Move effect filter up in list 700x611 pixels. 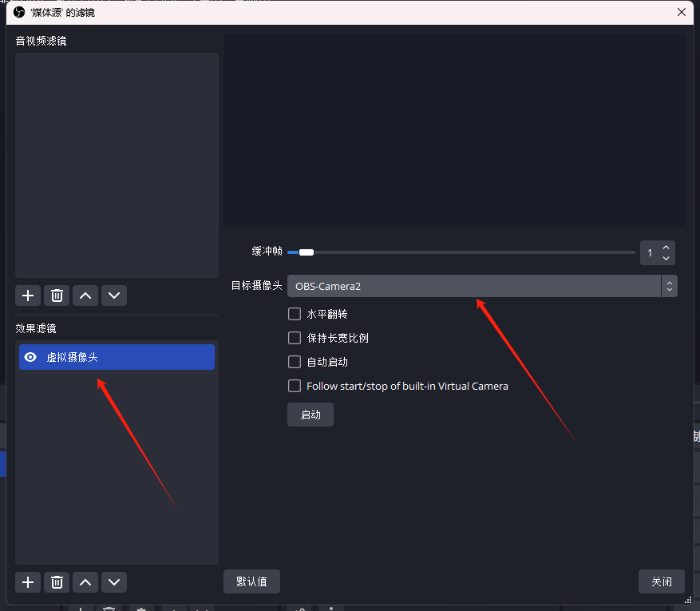[x=85, y=582]
